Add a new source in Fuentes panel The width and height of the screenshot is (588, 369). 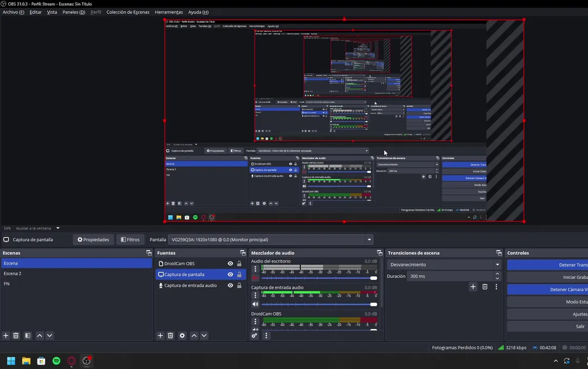160,336
